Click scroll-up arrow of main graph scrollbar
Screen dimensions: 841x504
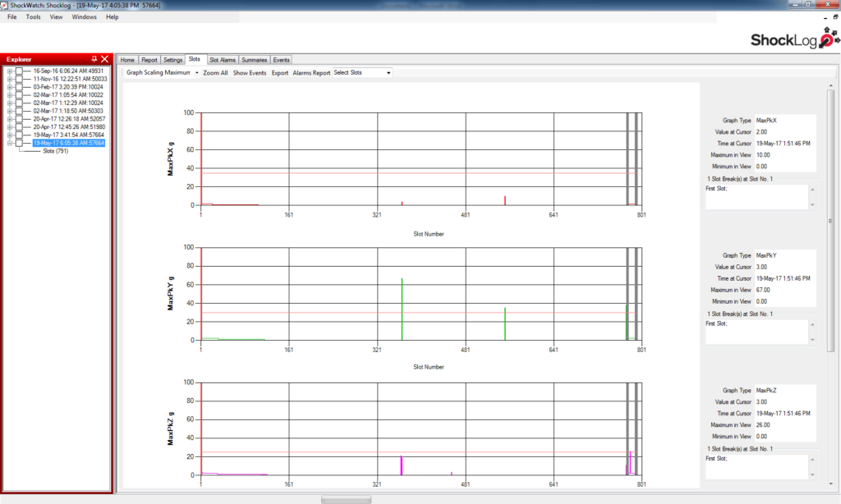[831, 86]
